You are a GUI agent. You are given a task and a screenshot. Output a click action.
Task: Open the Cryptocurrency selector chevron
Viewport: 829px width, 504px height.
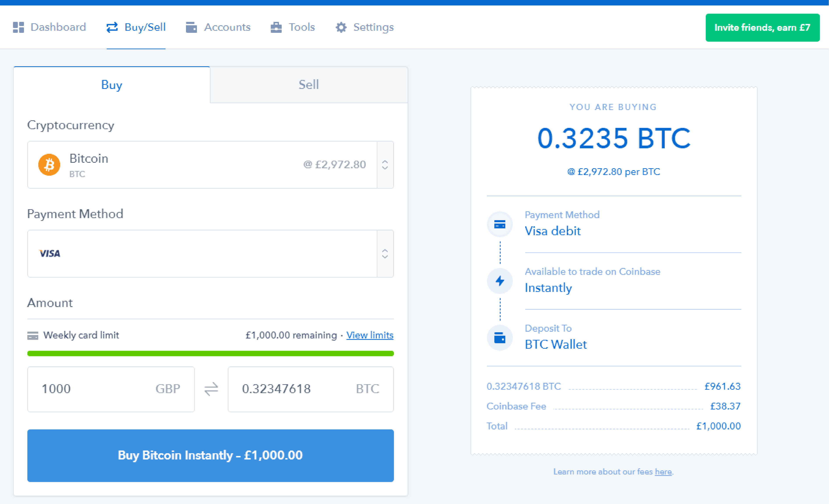(385, 165)
